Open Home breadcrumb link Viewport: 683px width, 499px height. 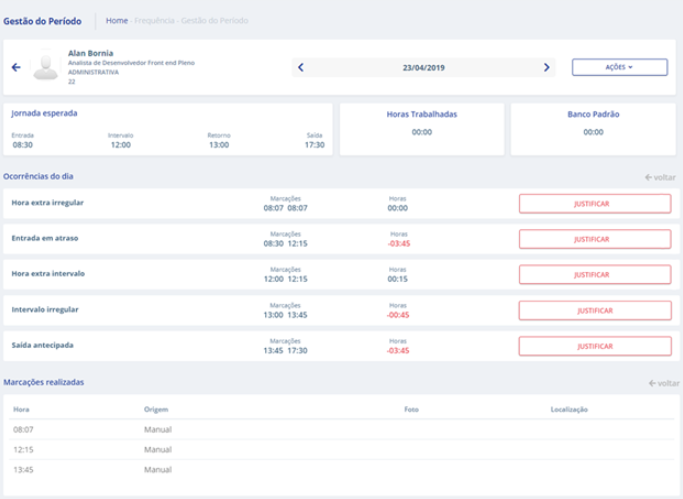(116, 20)
